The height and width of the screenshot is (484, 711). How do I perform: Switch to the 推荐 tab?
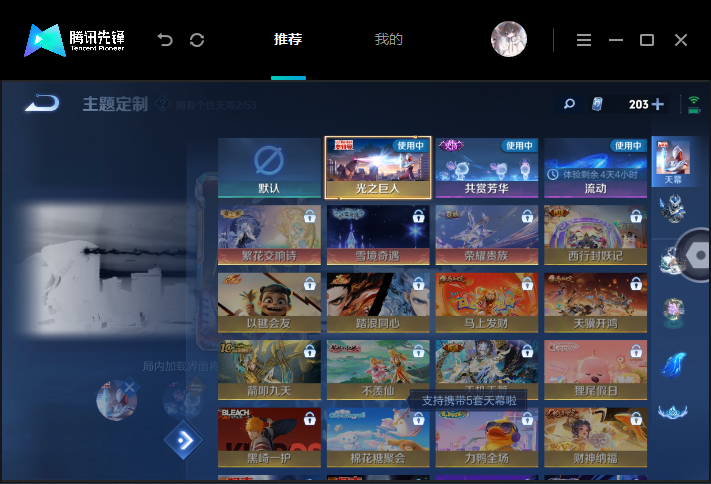[288, 39]
